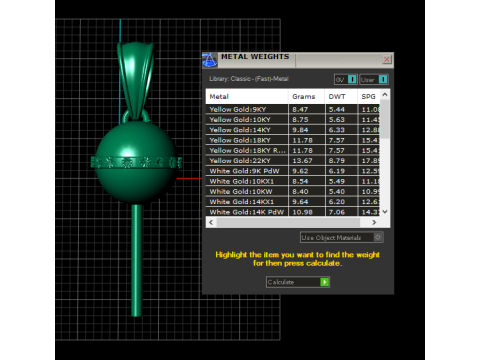Sort by the Grams column header
Image resolution: width=480 pixels, height=360 pixels.
306,96
